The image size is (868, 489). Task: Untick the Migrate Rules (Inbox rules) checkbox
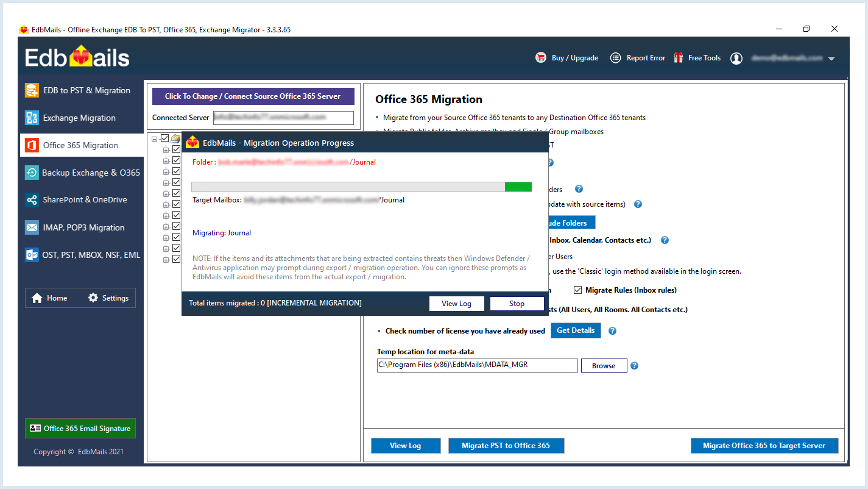point(578,290)
